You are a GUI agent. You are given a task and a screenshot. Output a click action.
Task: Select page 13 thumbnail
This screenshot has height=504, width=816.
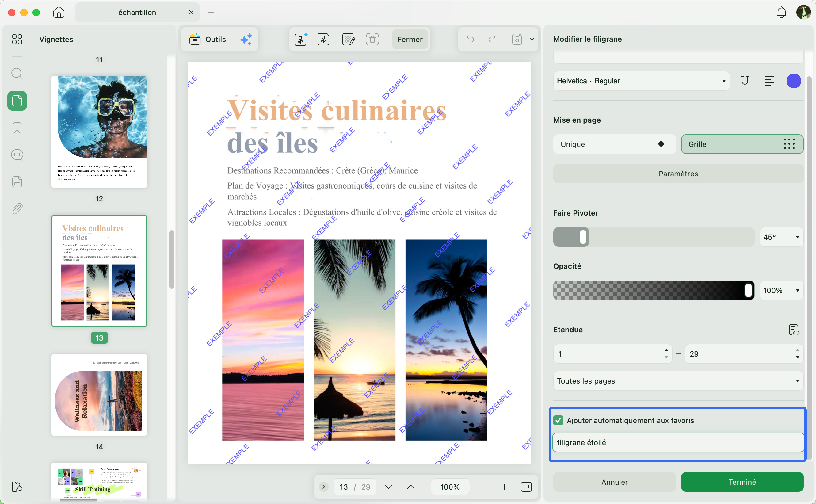click(x=99, y=271)
